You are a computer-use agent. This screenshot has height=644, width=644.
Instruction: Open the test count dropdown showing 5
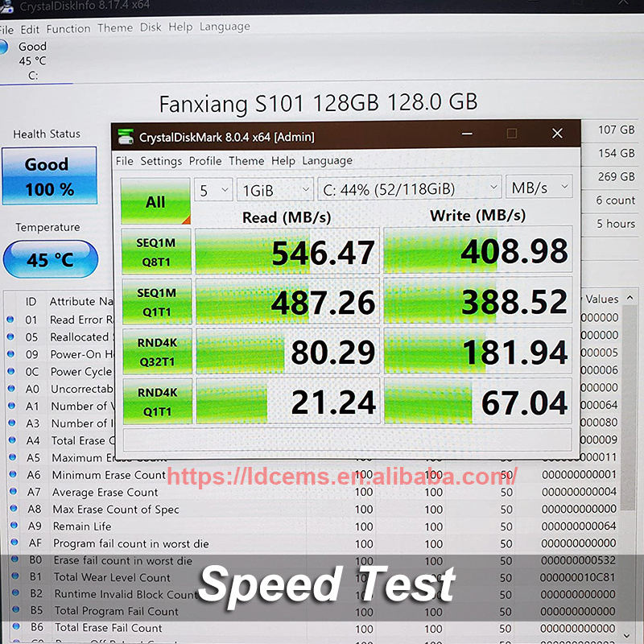213,190
